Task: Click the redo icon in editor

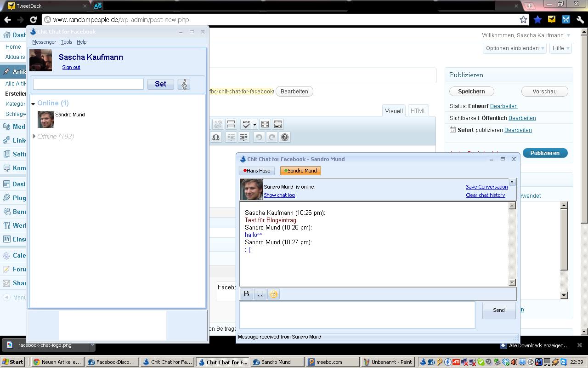Action: [x=272, y=137]
